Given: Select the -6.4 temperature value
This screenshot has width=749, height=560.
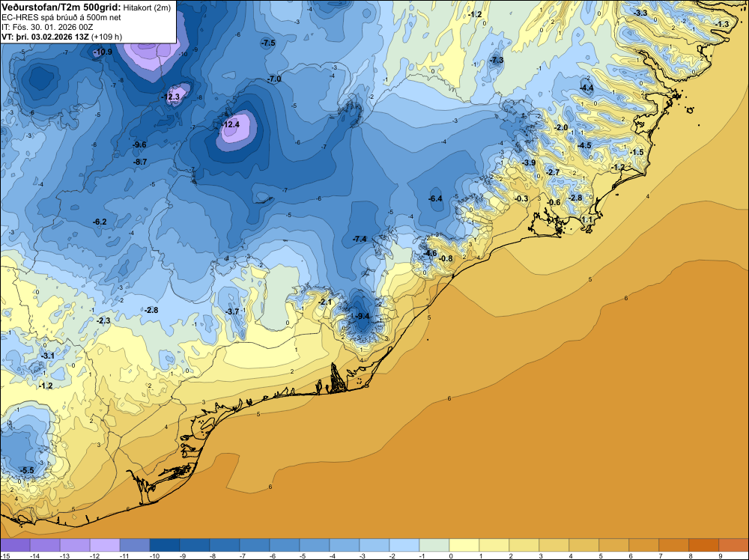Looking at the screenshot, I should pyautogui.click(x=435, y=198).
